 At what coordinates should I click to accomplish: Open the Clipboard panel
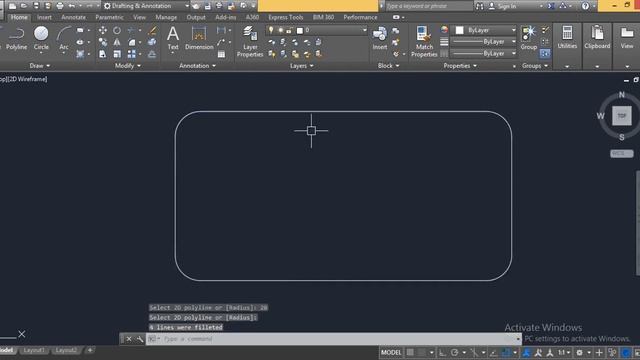click(597, 37)
